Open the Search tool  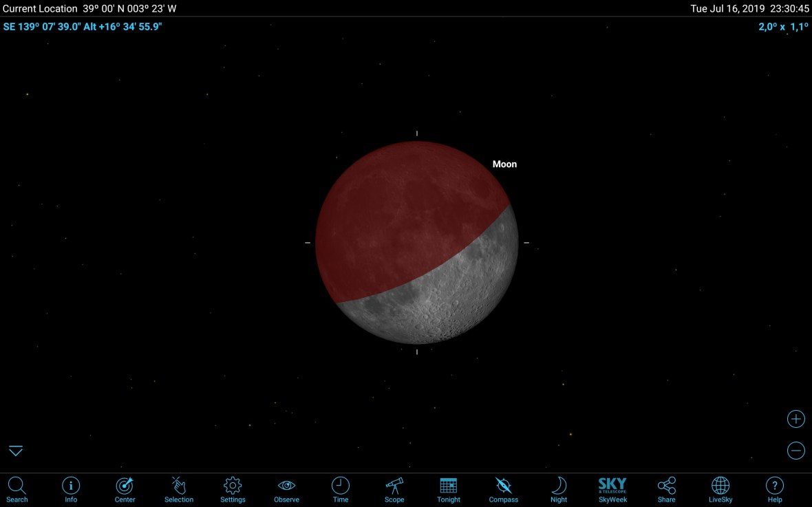tap(17, 489)
